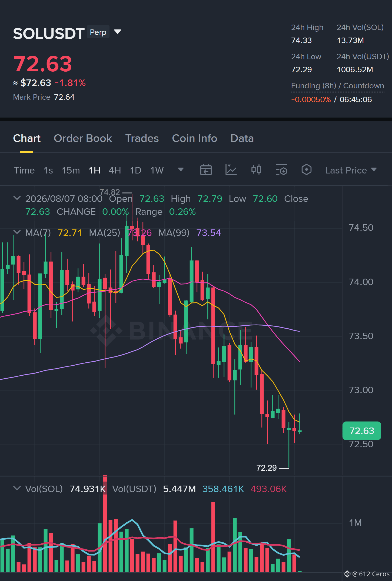Click the funding countdown 06:45:06

(x=356, y=99)
